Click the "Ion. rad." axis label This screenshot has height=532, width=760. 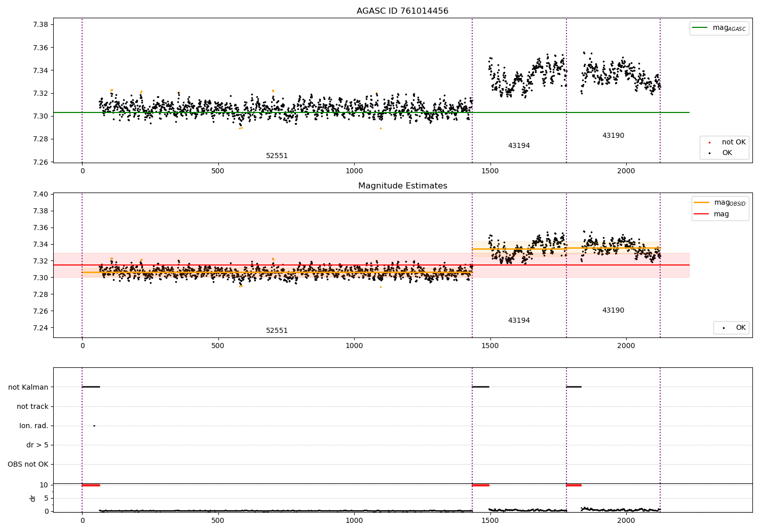(34, 426)
